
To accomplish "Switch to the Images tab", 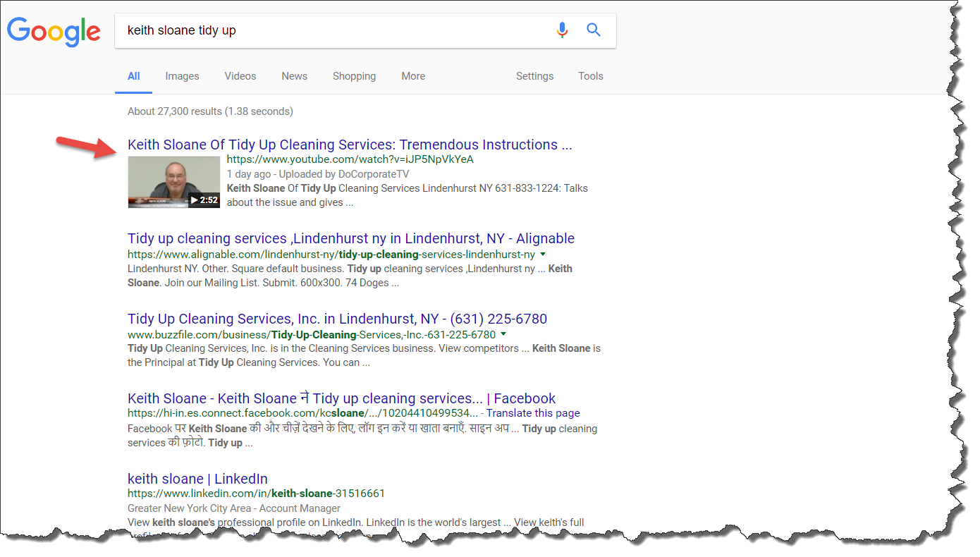I will (182, 76).
